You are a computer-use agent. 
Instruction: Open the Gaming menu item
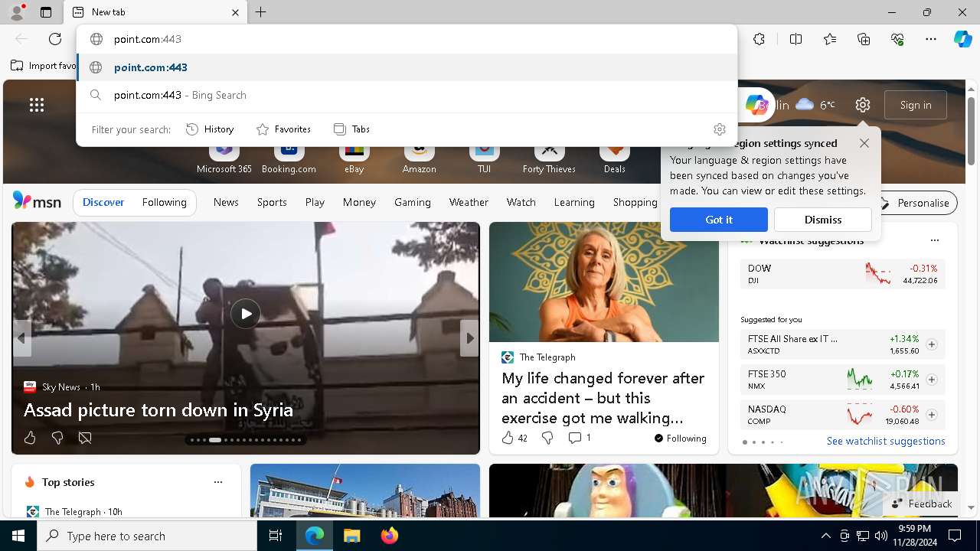tap(412, 202)
